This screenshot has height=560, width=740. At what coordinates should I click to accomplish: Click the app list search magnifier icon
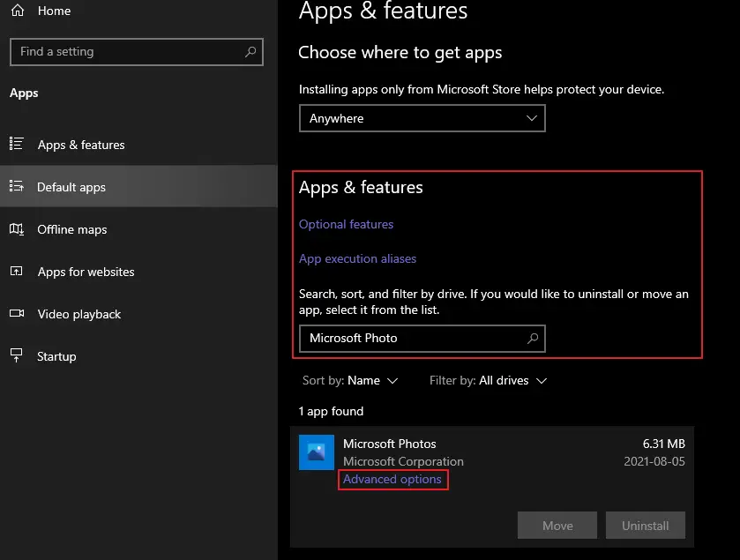(x=533, y=339)
